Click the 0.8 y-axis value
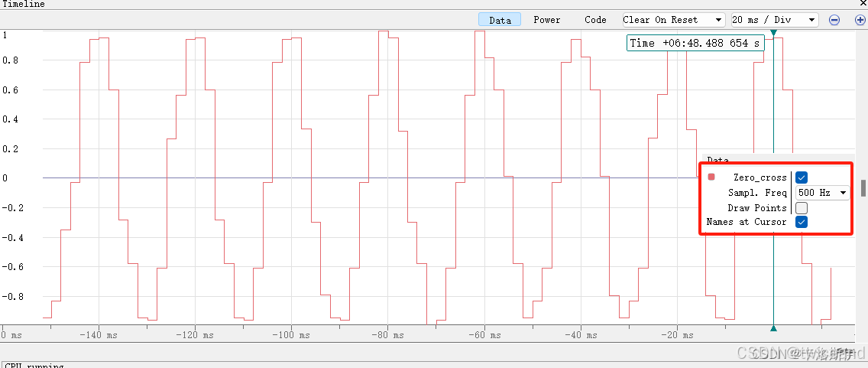Image resolution: width=868 pixels, height=368 pixels. 10,60
